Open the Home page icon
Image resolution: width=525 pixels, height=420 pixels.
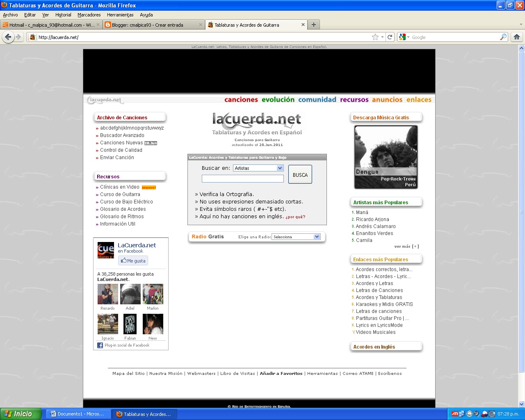pyautogui.click(x=517, y=37)
